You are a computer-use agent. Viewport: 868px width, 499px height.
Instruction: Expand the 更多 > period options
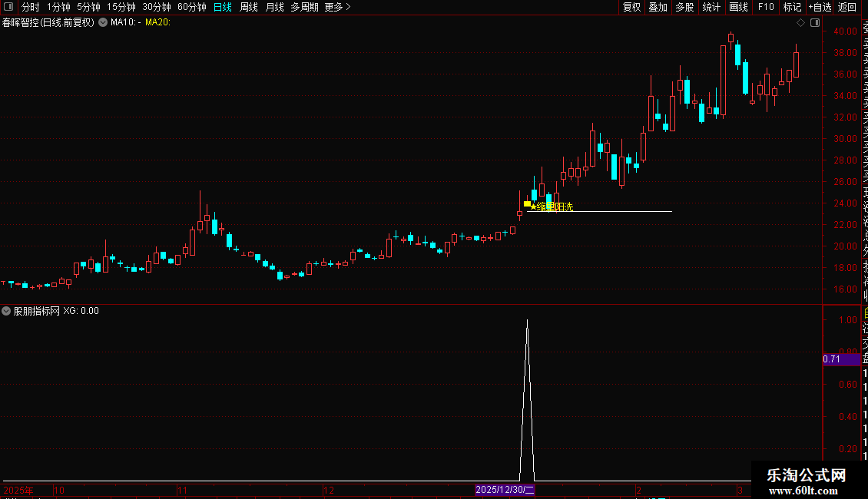tap(338, 7)
